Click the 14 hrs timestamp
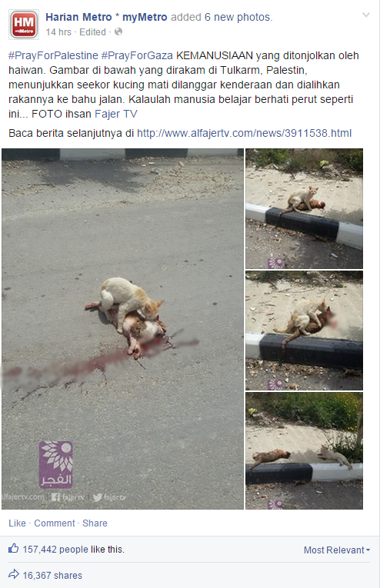The width and height of the screenshot is (380, 588). pos(58,32)
